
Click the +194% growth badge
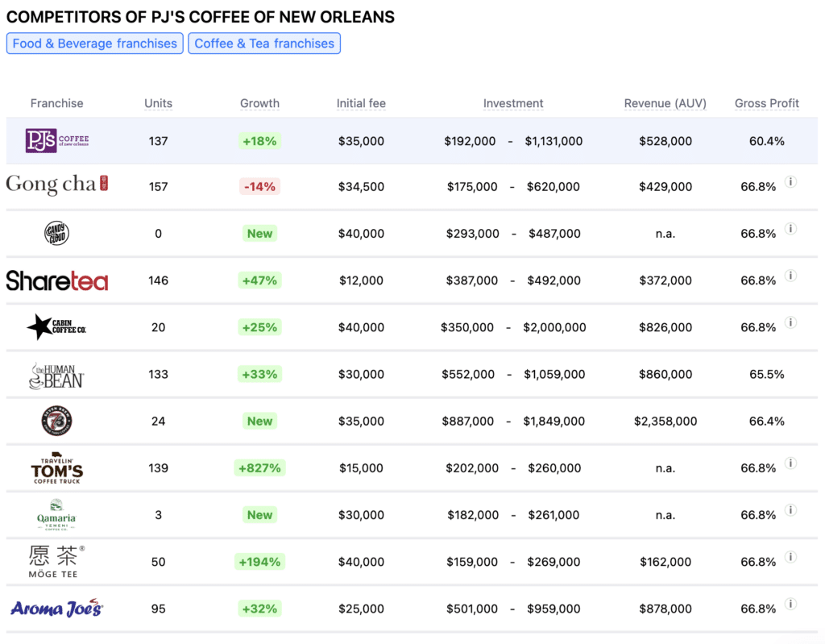[259, 561]
